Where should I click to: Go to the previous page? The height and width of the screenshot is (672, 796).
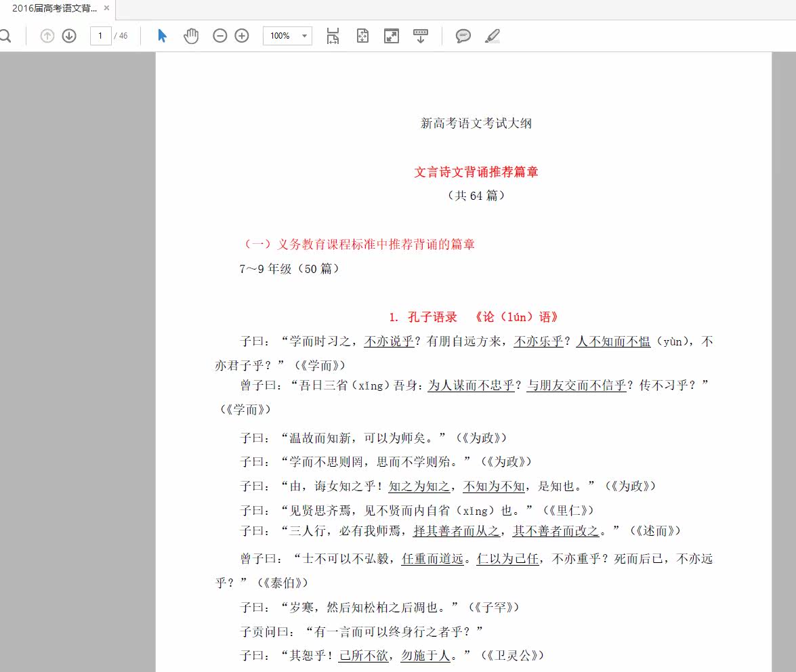click(47, 36)
